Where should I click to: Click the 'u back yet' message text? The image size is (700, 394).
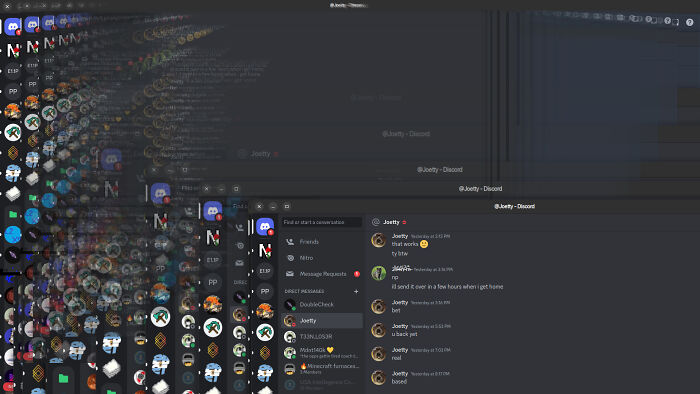point(404,334)
